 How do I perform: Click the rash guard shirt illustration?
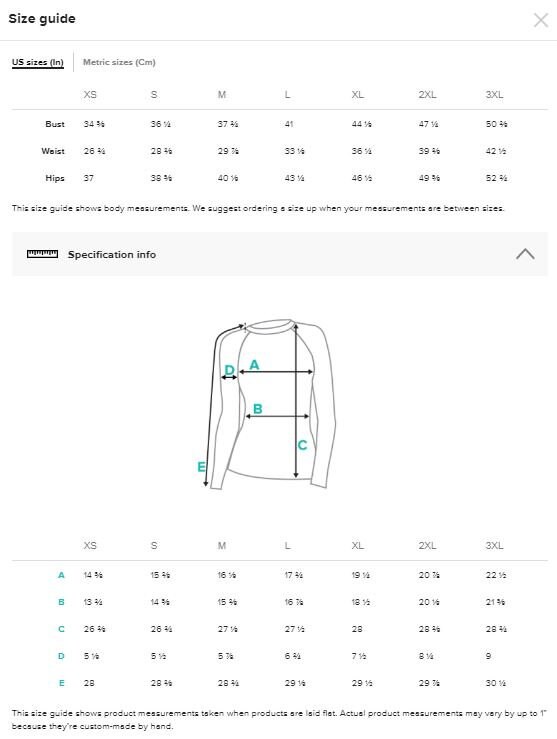(x=269, y=404)
